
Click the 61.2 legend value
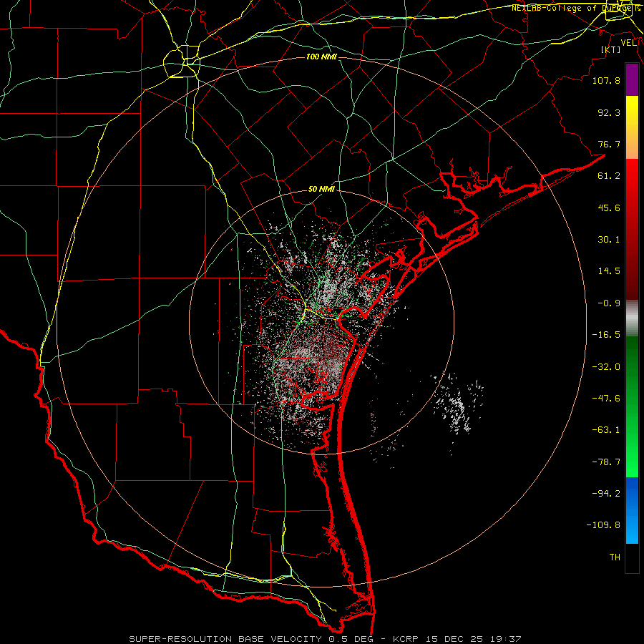[x=609, y=176]
